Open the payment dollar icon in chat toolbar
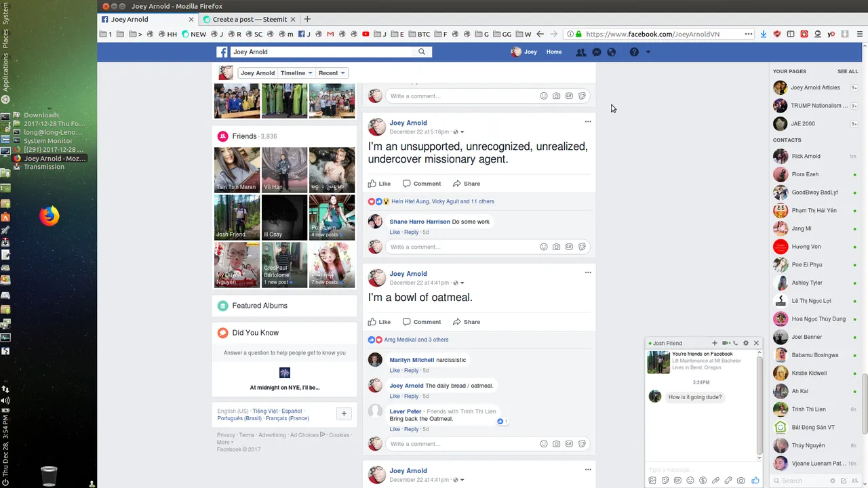This screenshot has height=488, width=868. (x=703, y=481)
